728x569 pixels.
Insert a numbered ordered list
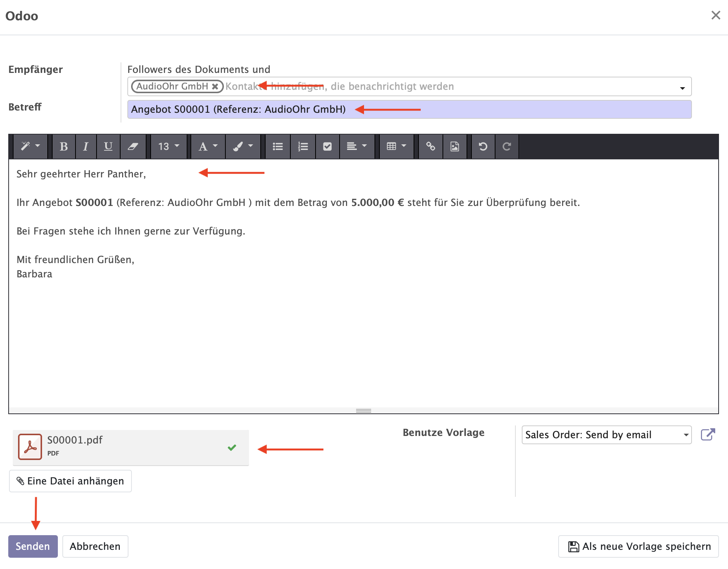coord(303,146)
